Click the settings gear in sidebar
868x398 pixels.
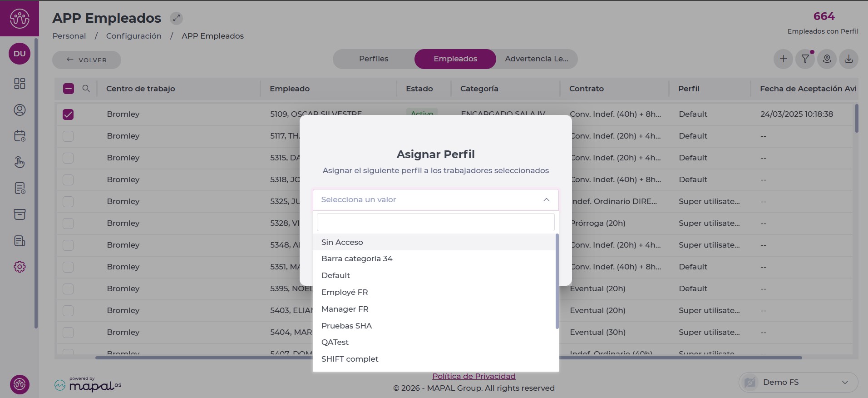[x=20, y=267]
